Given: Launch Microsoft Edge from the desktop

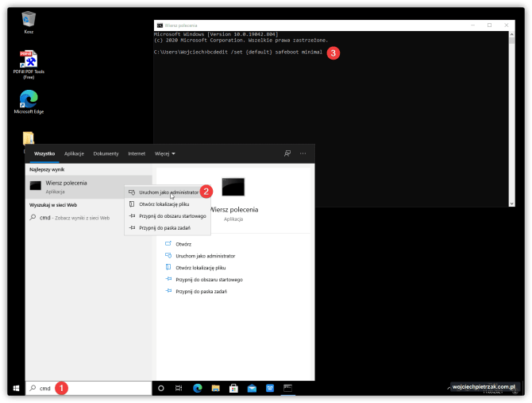Looking at the screenshot, I should (x=29, y=100).
